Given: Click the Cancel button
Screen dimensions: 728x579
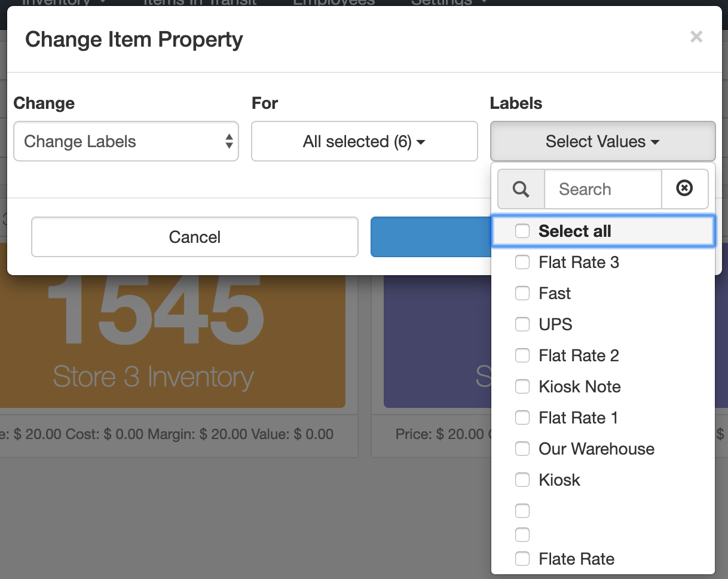Looking at the screenshot, I should coord(194,237).
